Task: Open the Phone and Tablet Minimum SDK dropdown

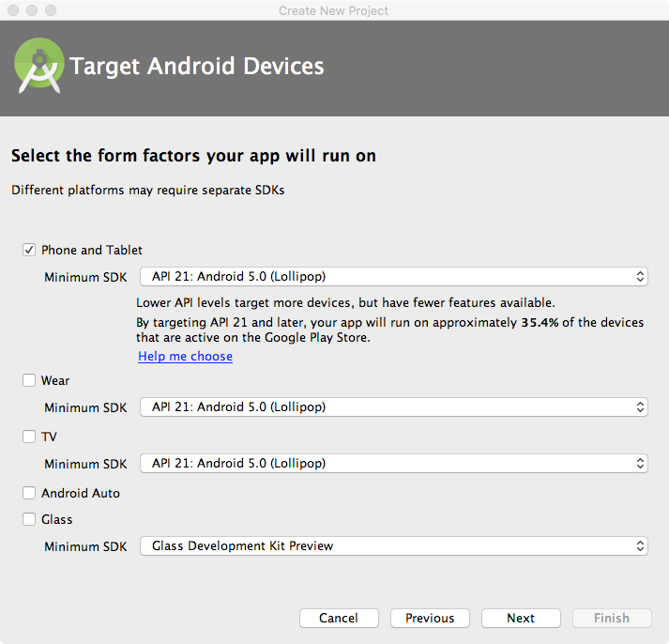Action: pyautogui.click(x=394, y=276)
